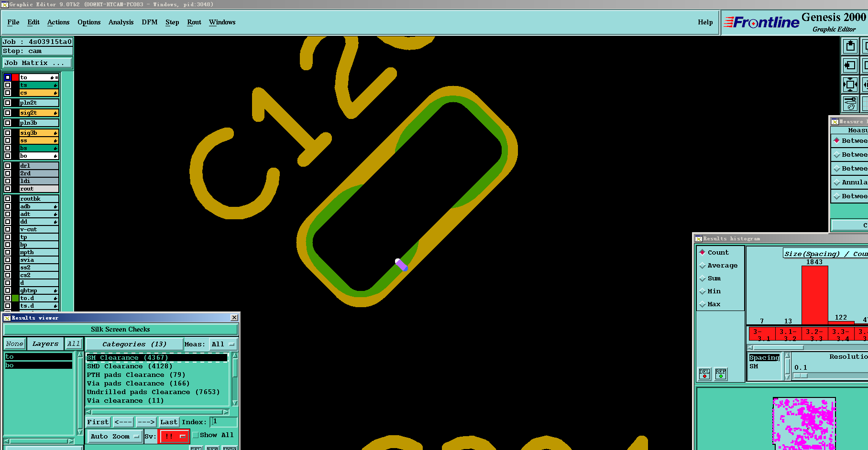Click None button in Layers section
868x450 pixels.
14,344
